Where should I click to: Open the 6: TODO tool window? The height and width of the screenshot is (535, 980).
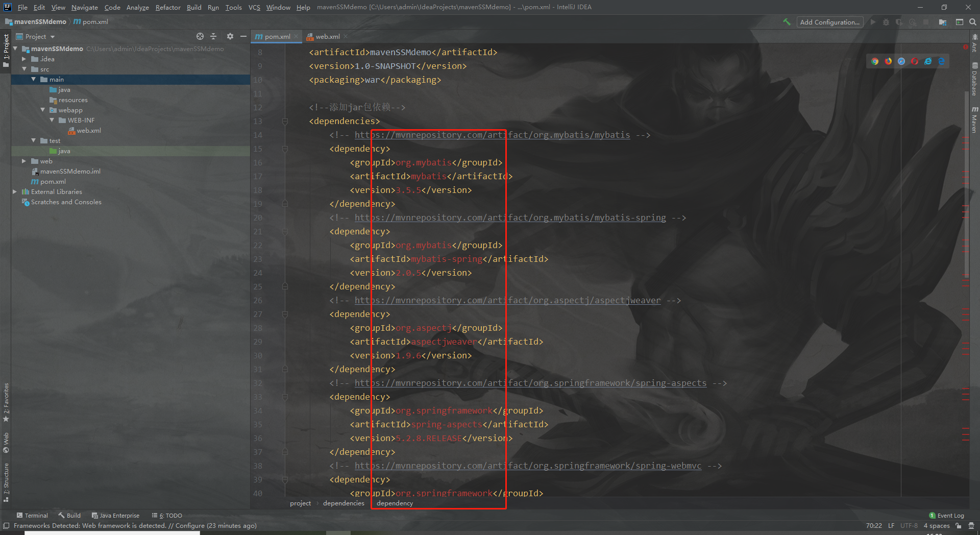[167, 515]
